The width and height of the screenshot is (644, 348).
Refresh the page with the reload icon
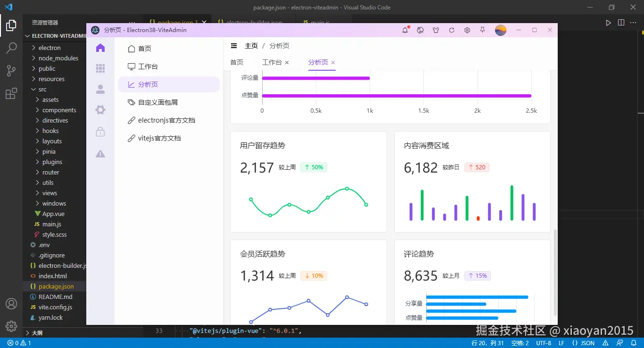coord(451,30)
